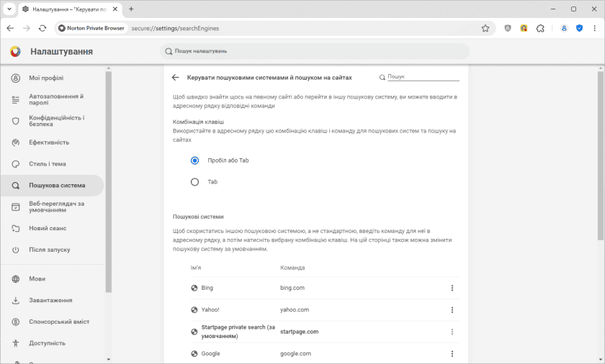Click the bookmark star icon in address bar
This screenshot has height=364, width=605.
tap(485, 28)
